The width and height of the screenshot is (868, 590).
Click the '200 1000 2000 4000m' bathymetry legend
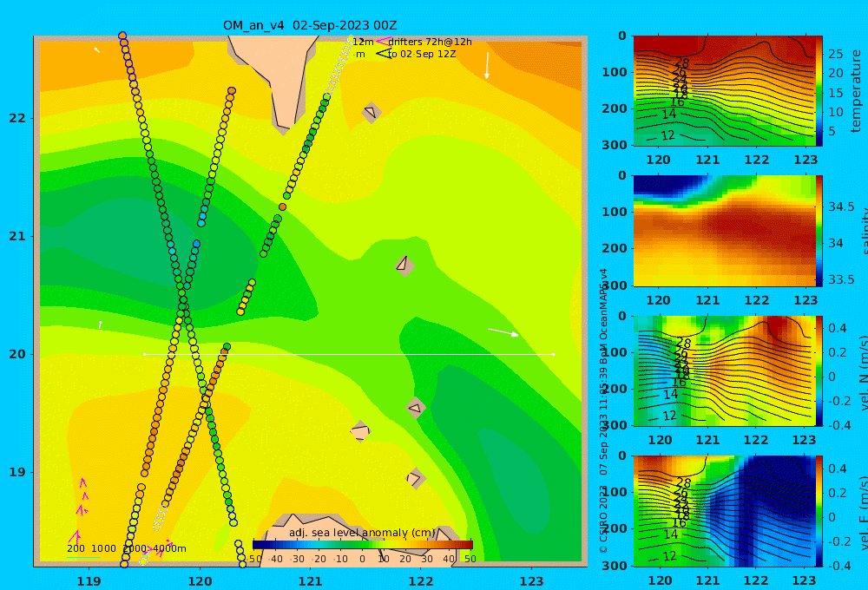click(x=126, y=548)
